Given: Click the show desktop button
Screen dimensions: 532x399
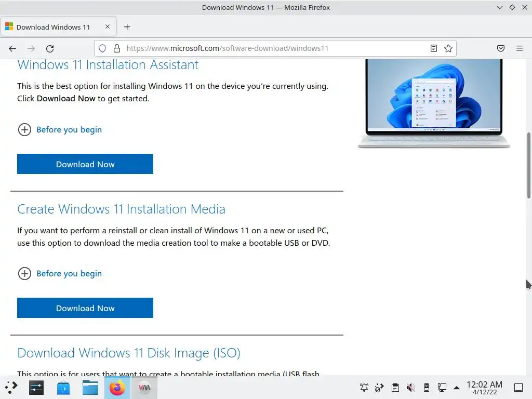Looking at the screenshot, I should [x=518, y=388].
